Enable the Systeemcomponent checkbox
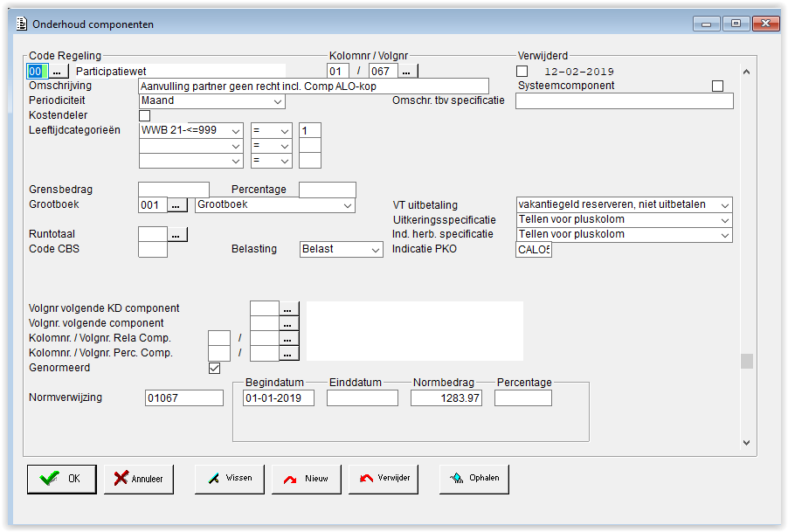Image resolution: width=788 pixels, height=532 pixels. click(717, 86)
